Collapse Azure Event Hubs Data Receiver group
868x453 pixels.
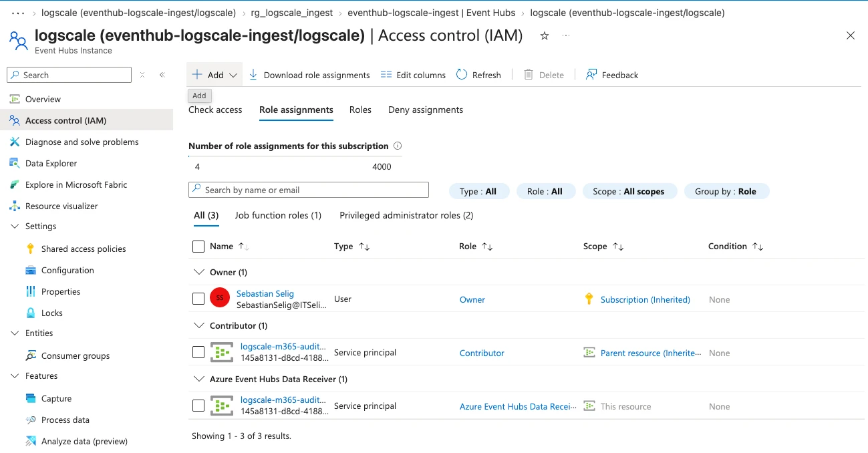(198, 379)
